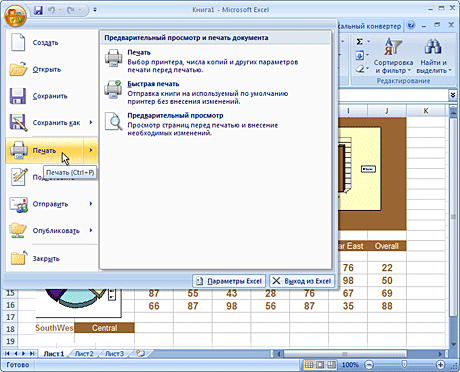Choose Создать to create a new workbook

coord(52,43)
